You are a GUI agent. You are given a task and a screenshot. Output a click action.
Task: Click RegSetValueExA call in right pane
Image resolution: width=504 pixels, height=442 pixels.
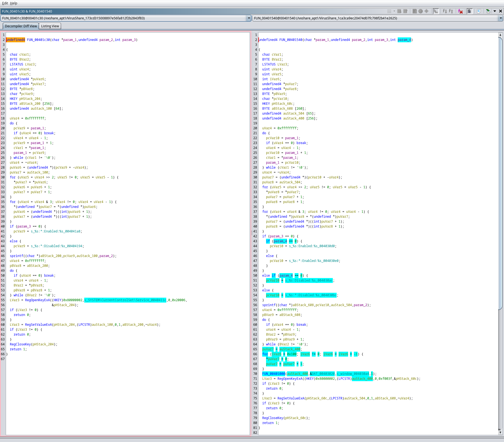pyautogui.click(x=291, y=398)
